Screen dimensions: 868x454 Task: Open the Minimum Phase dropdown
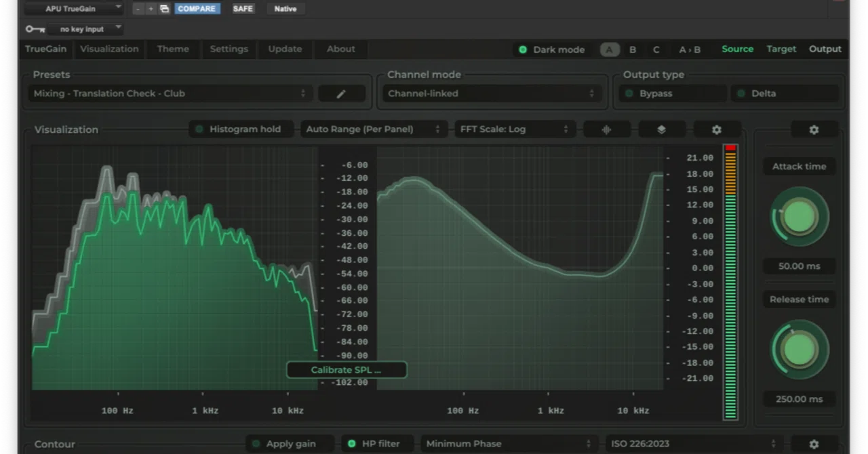(511, 444)
